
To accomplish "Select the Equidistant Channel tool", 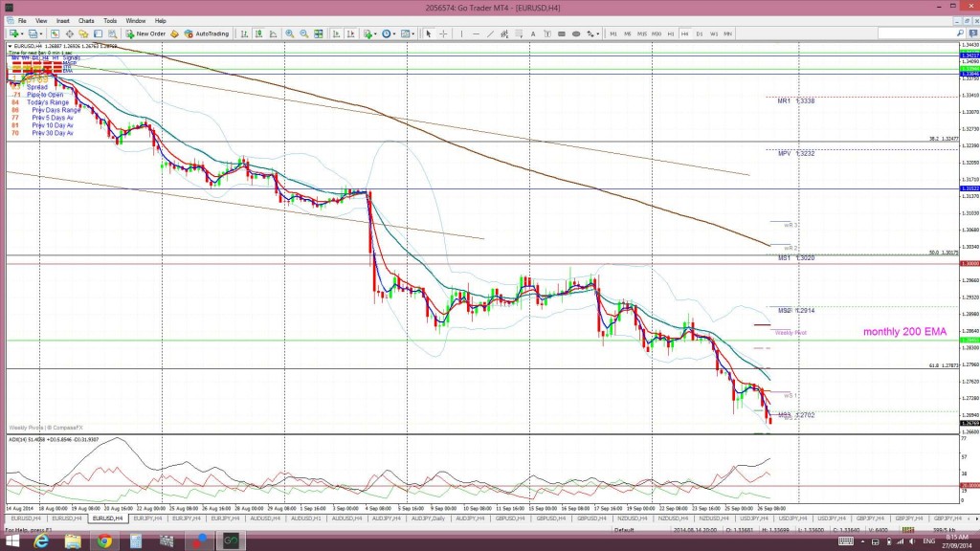I will click(x=504, y=33).
